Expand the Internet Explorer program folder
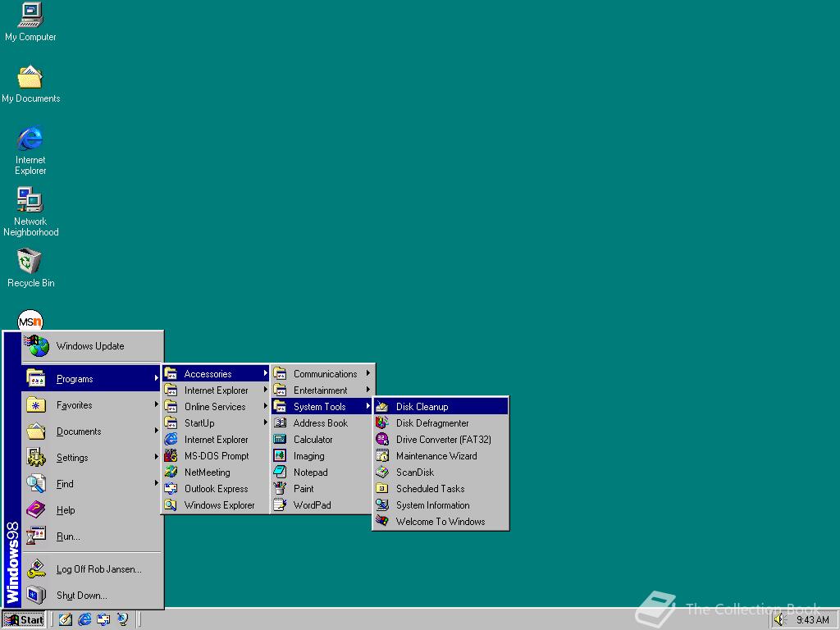 coord(216,390)
